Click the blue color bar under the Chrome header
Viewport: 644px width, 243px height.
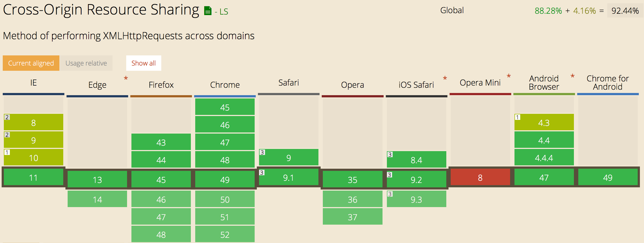click(225, 96)
